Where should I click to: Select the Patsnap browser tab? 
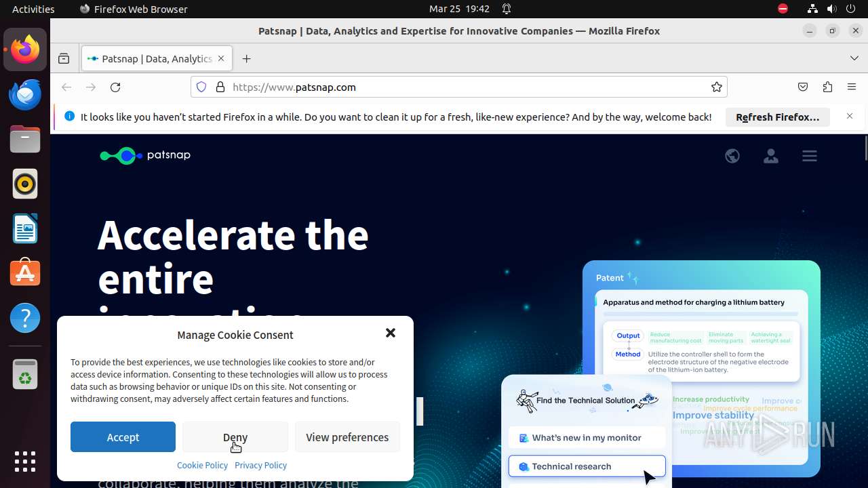(157, 59)
